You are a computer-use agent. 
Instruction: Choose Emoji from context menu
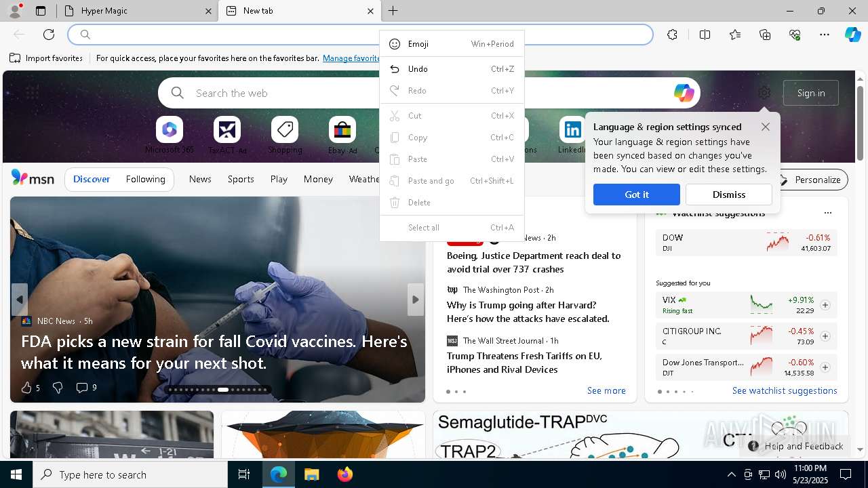[x=452, y=44]
